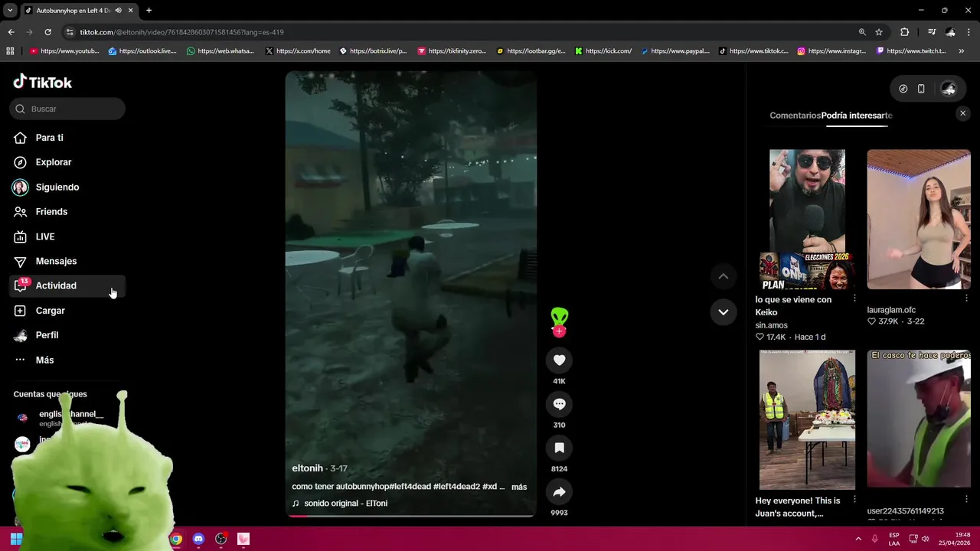Open Chrome apps grid icon
Screen dimensions: 980x551
coord(10,51)
